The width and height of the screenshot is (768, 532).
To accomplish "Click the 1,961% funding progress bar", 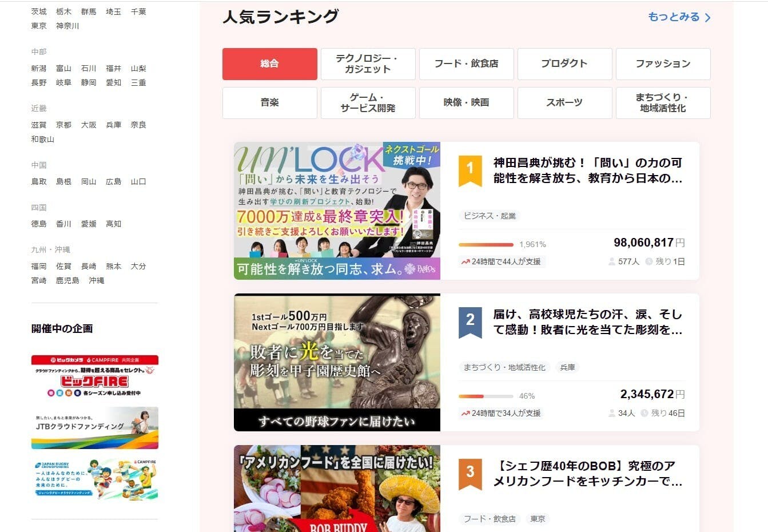I will (x=486, y=244).
